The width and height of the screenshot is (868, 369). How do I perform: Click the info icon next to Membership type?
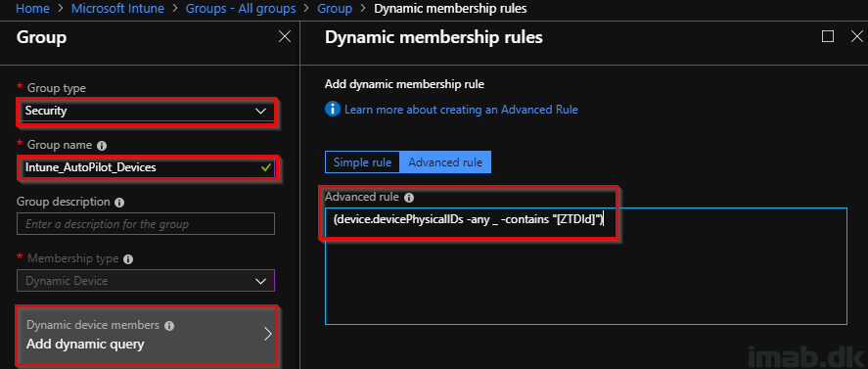pos(128,259)
